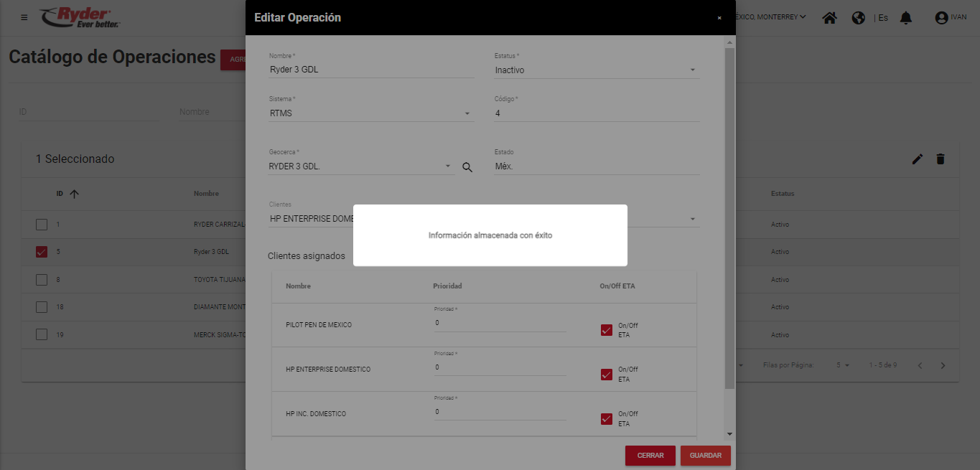This screenshot has height=470, width=980.
Task: Open notifications bell
Action: [x=906, y=18]
